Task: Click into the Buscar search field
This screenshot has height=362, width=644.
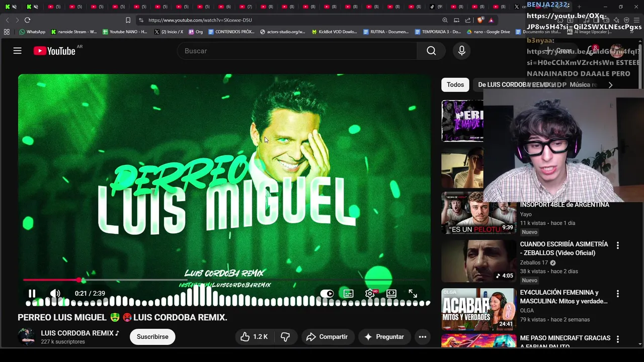Action: point(297,51)
